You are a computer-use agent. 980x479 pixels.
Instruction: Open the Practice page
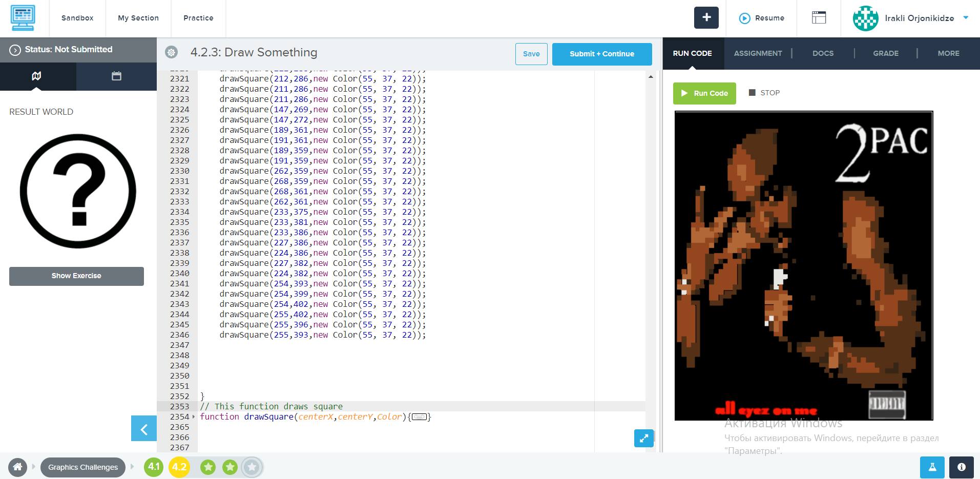pos(198,18)
